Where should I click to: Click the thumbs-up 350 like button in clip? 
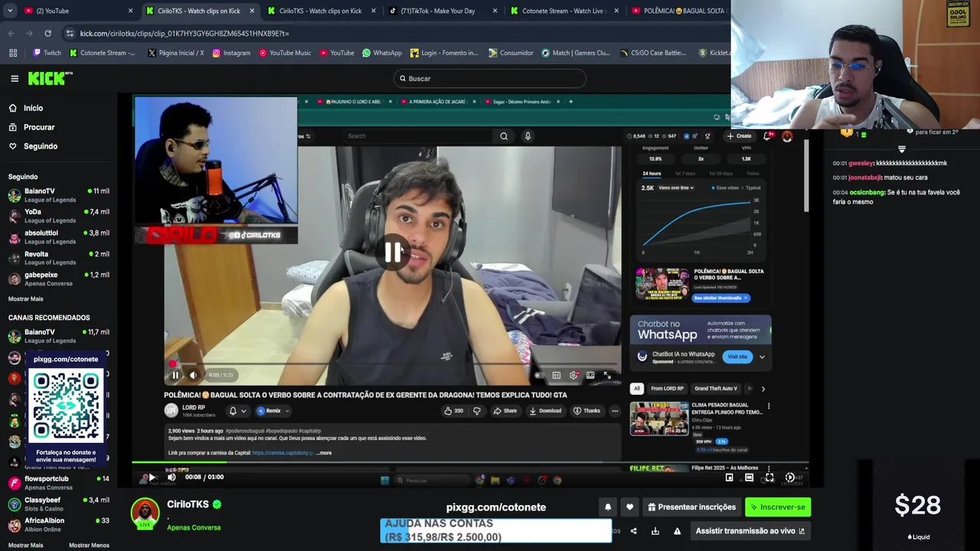tap(453, 411)
